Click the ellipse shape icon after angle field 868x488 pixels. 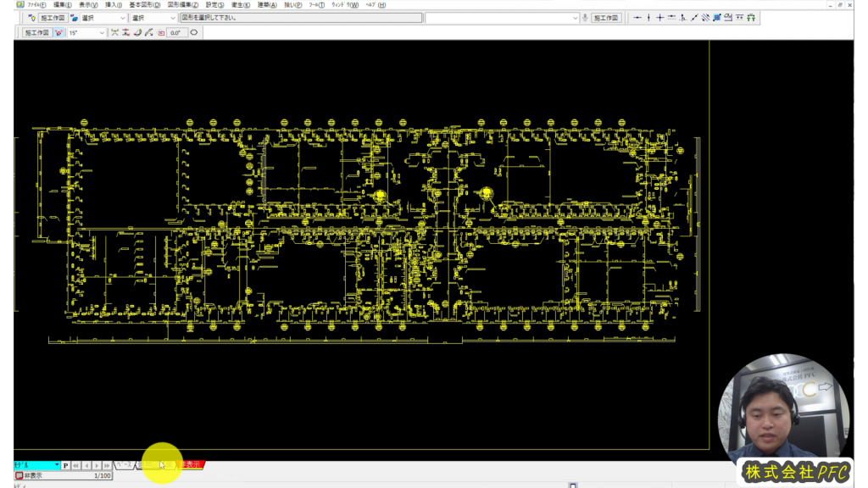click(194, 33)
